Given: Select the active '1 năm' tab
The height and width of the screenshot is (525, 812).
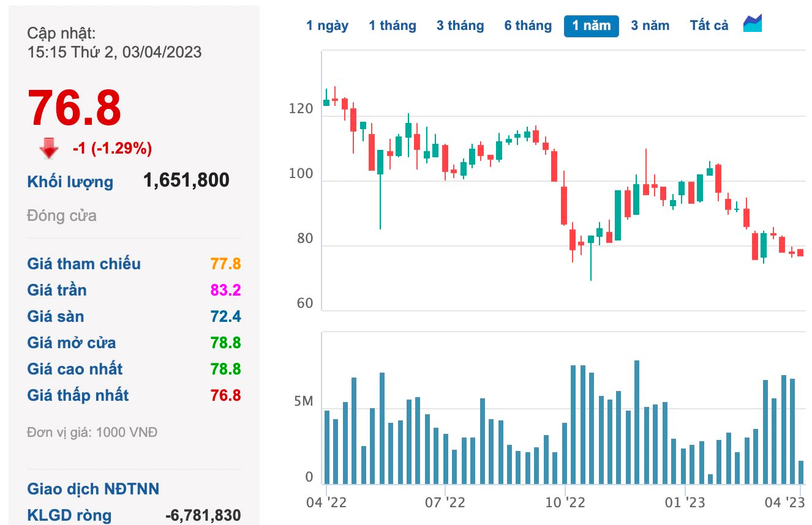Looking at the screenshot, I should click(x=592, y=26).
